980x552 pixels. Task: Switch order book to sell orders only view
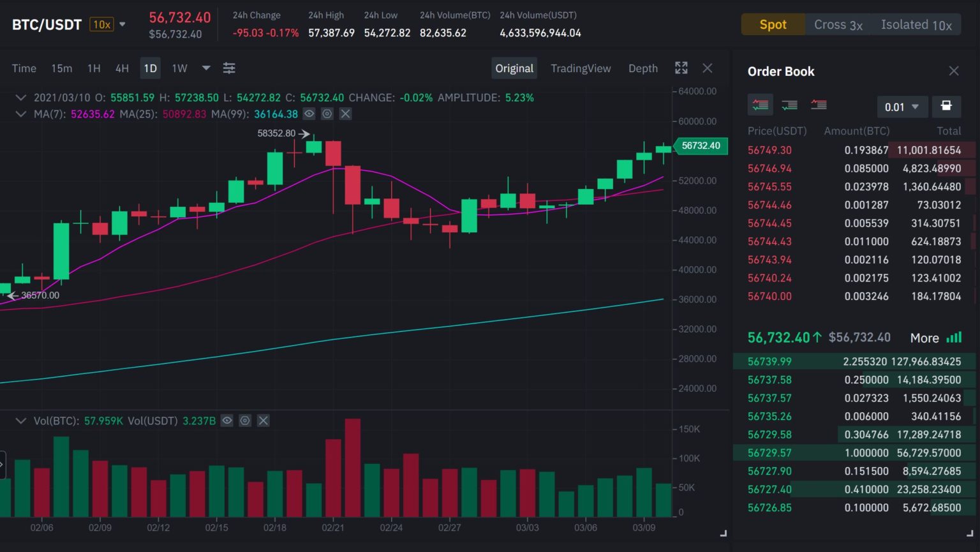tap(819, 105)
